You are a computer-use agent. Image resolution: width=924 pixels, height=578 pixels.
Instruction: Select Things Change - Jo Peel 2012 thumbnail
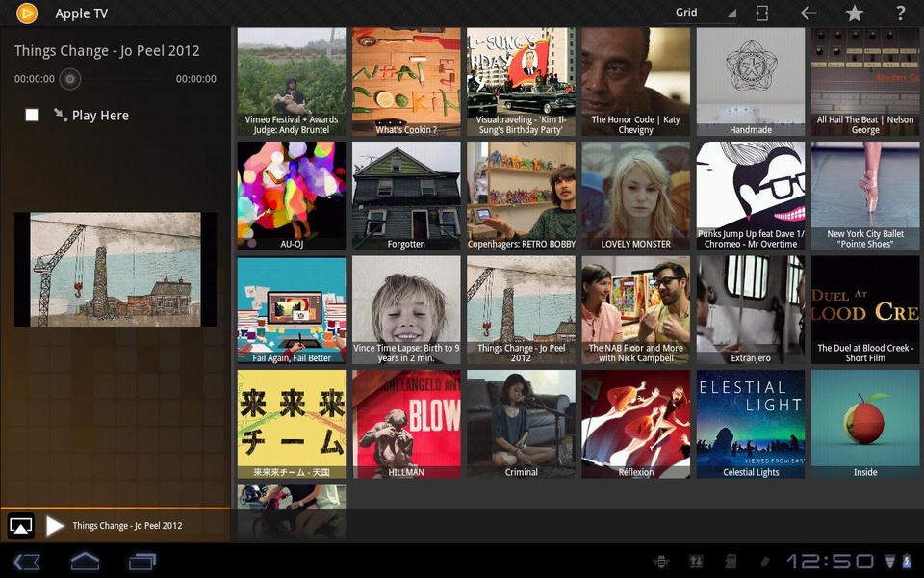(x=521, y=310)
